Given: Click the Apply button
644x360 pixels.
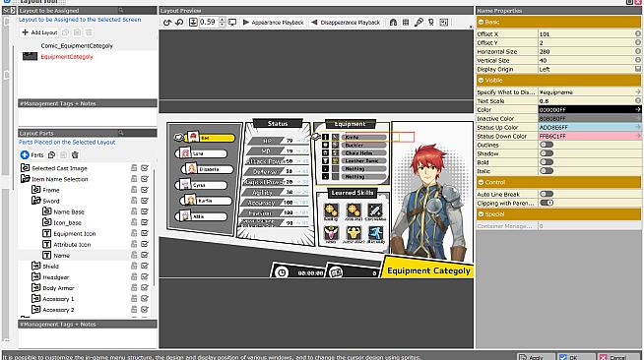Looking at the screenshot, I should click(536, 357).
